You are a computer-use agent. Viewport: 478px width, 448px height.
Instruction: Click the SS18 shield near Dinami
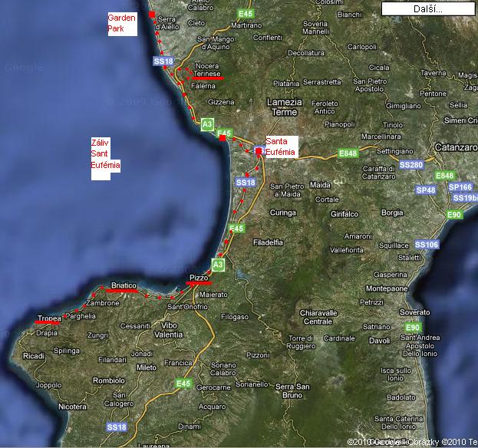(117, 427)
